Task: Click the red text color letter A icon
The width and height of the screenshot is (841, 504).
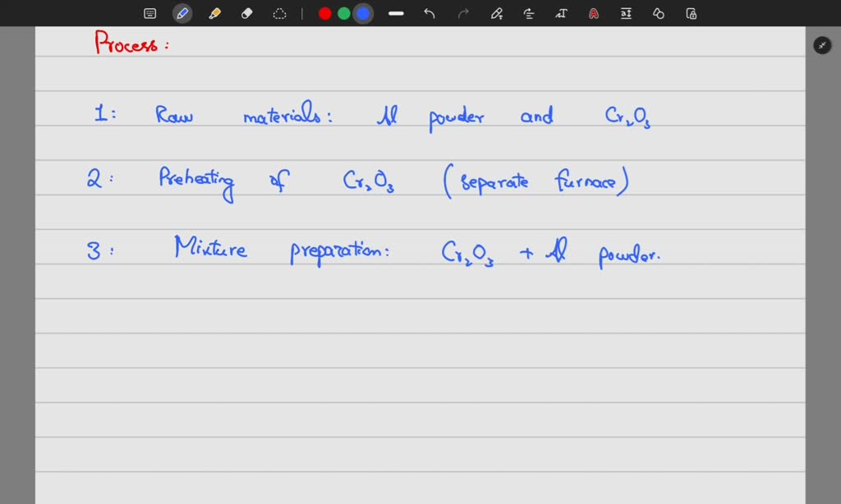Action: pos(593,13)
